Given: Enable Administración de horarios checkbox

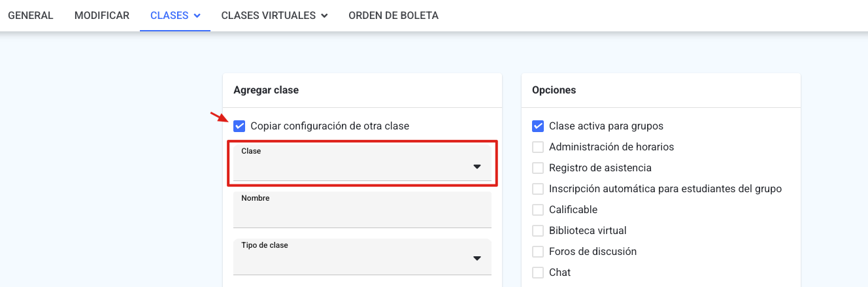Looking at the screenshot, I should pyautogui.click(x=538, y=147).
